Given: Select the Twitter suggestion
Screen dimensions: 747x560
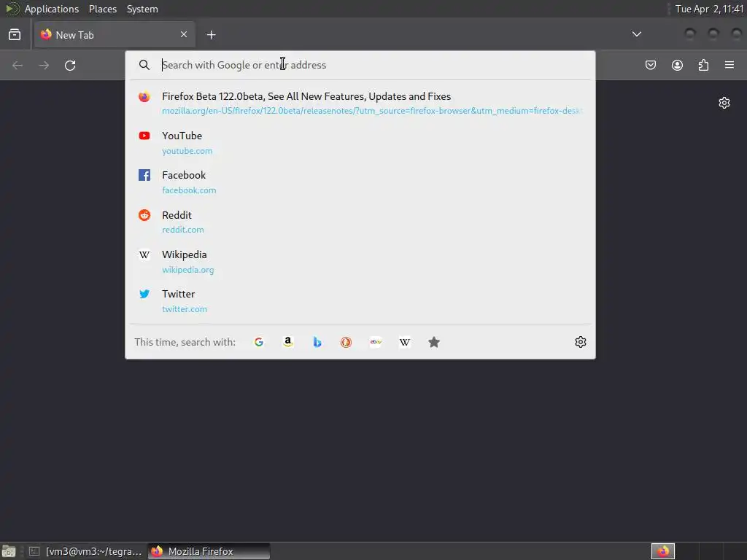Looking at the screenshot, I should (x=360, y=300).
